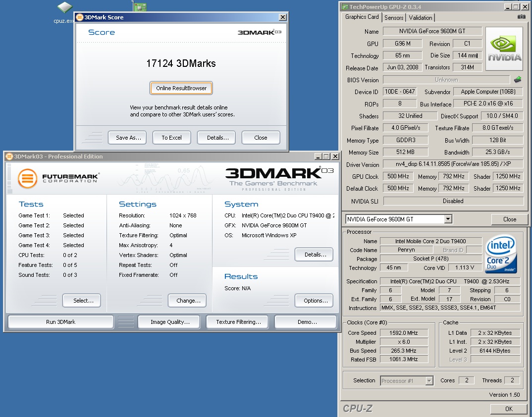Open the NVIDIA GeForce 9600M GT dropdown
532x417 pixels.
tap(448, 219)
